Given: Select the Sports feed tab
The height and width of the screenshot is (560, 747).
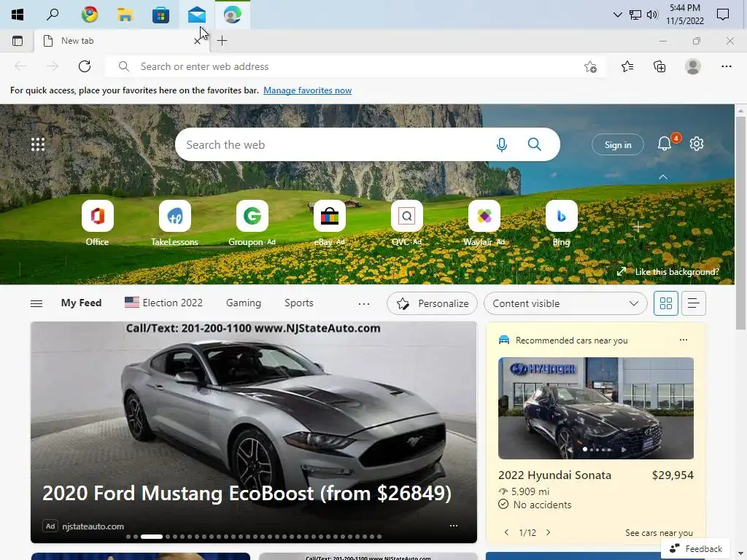Looking at the screenshot, I should 298,303.
